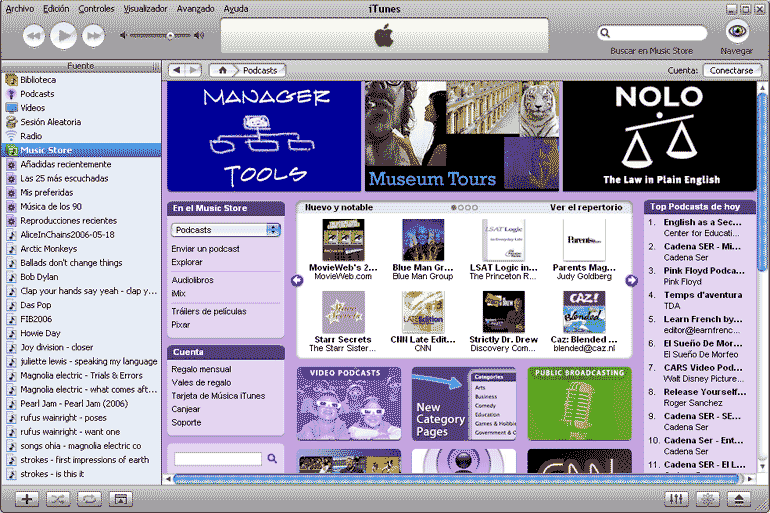Screen dimensions: 770x513
Task: Go forward with the store forward arrow
Action: point(194,70)
